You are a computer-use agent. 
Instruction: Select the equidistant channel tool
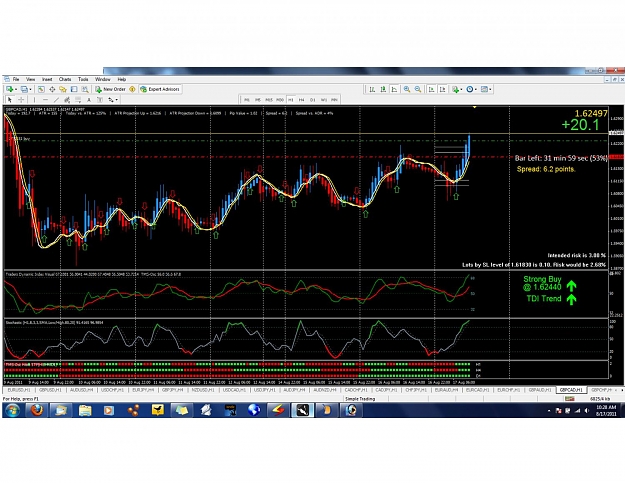click(67, 100)
